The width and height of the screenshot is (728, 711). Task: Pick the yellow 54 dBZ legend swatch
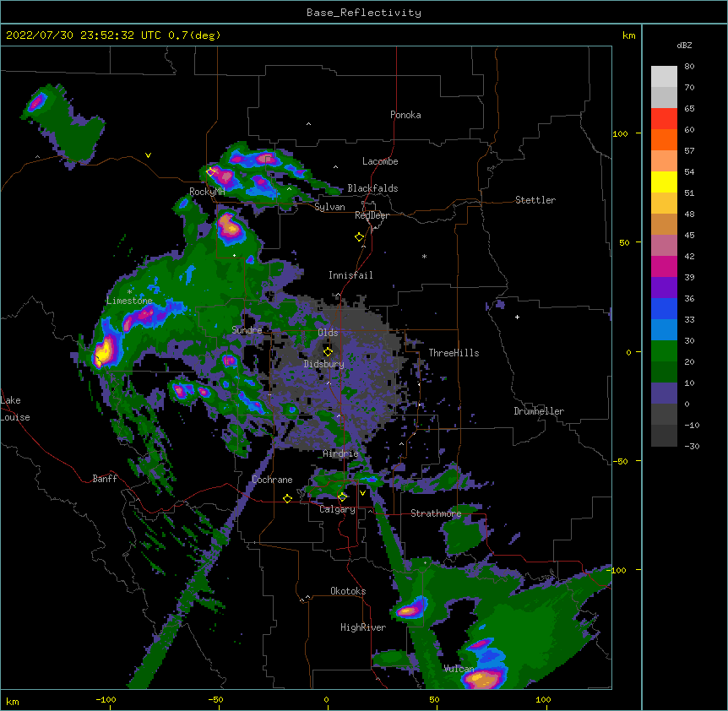664,182
